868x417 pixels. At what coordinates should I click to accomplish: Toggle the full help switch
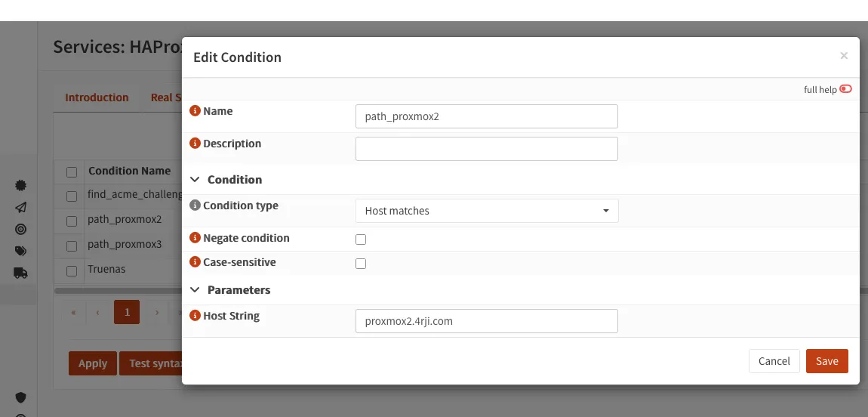[x=845, y=89]
